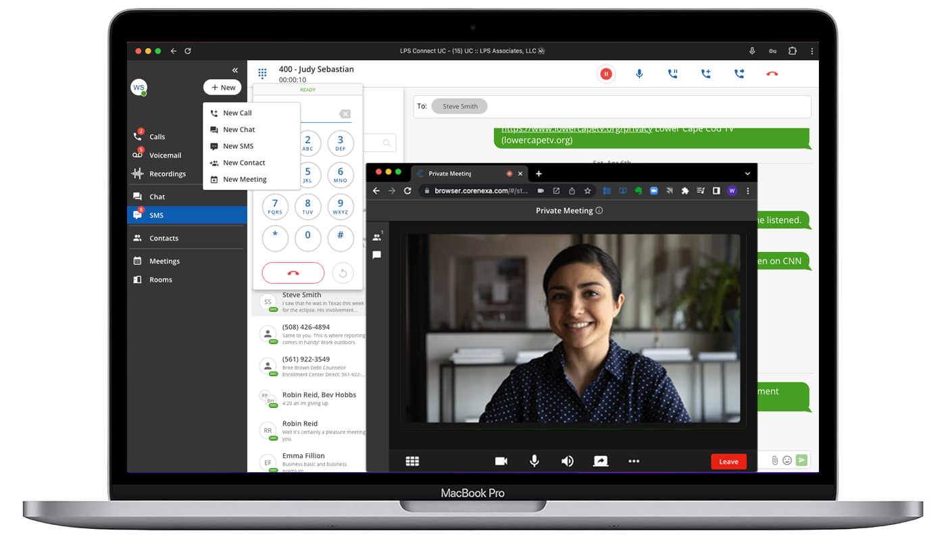This screenshot has height=560, width=950.
Task: Transfer the call using the phone-arrow icon
Action: [x=739, y=74]
